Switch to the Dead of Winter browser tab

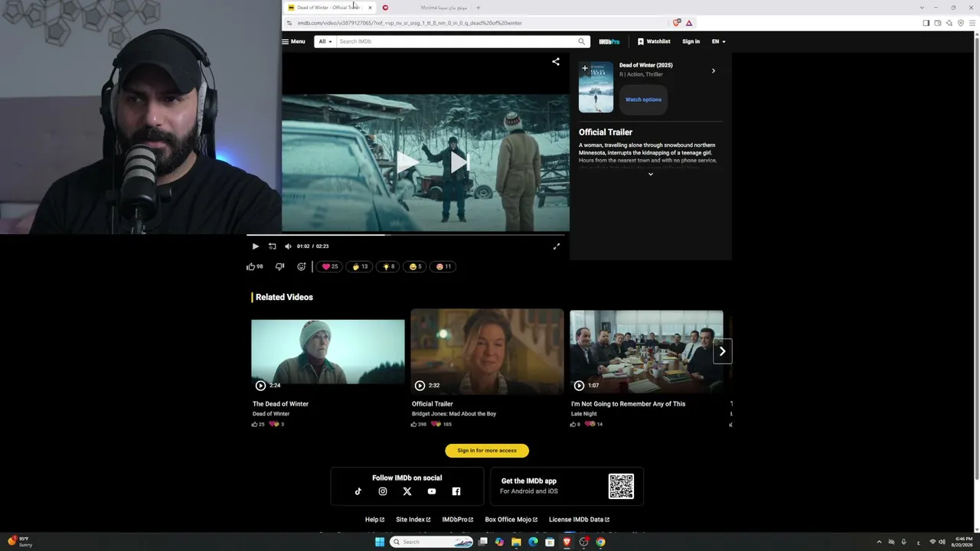coord(328,8)
